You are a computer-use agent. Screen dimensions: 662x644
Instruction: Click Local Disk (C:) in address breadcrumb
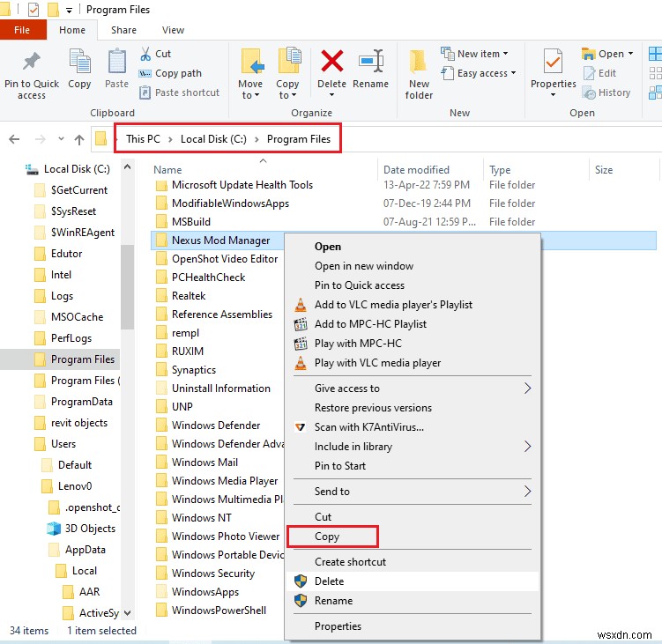[x=213, y=139]
